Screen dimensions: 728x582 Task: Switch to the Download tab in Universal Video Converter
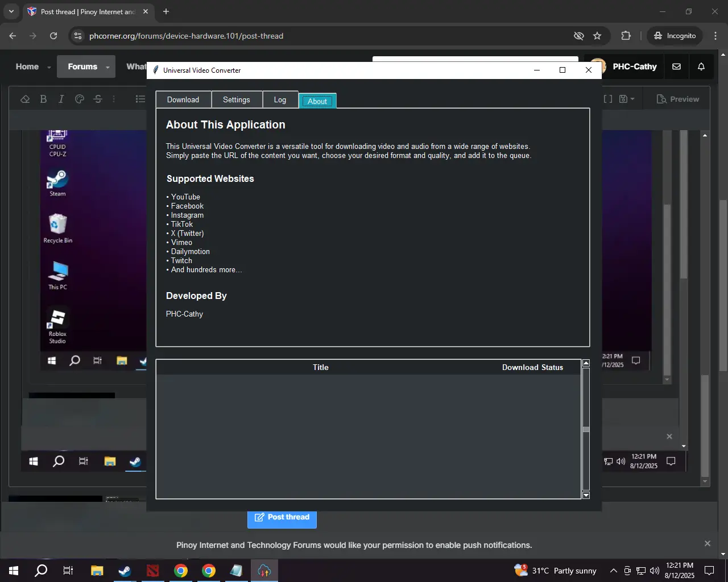coord(183,99)
